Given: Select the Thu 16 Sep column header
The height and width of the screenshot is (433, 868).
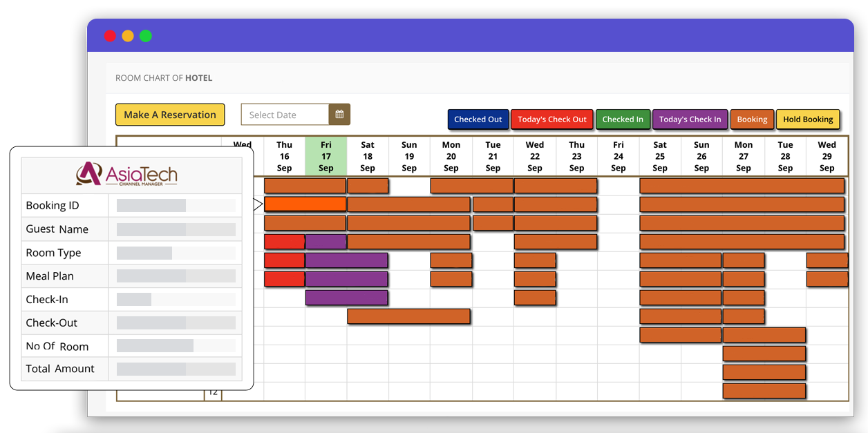Looking at the screenshot, I should pos(284,156).
